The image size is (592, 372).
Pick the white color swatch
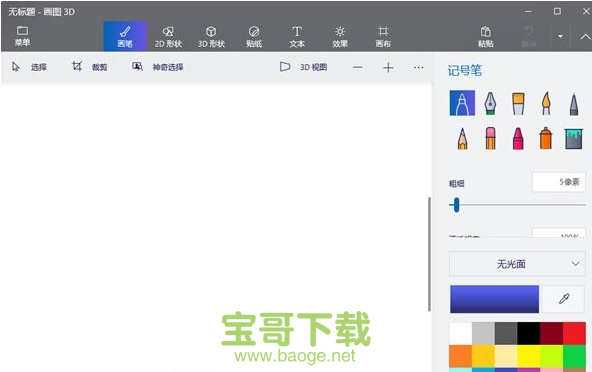point(461,333)
